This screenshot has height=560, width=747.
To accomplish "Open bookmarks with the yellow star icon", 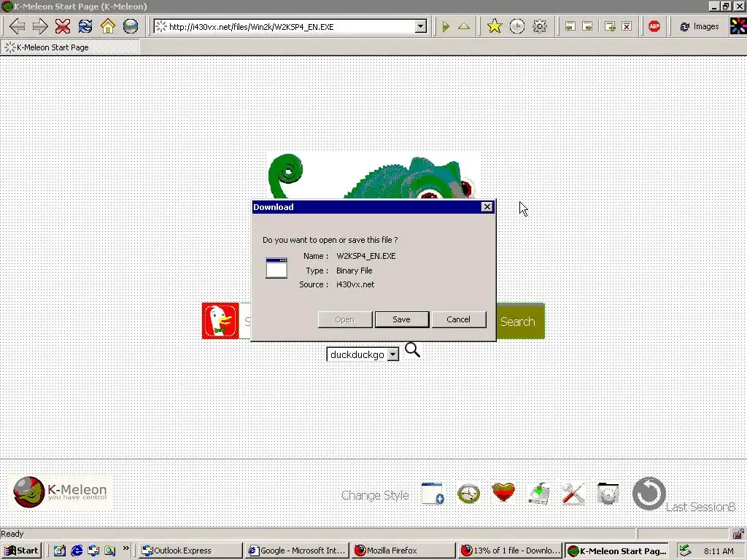I will [x=495, y=26].
